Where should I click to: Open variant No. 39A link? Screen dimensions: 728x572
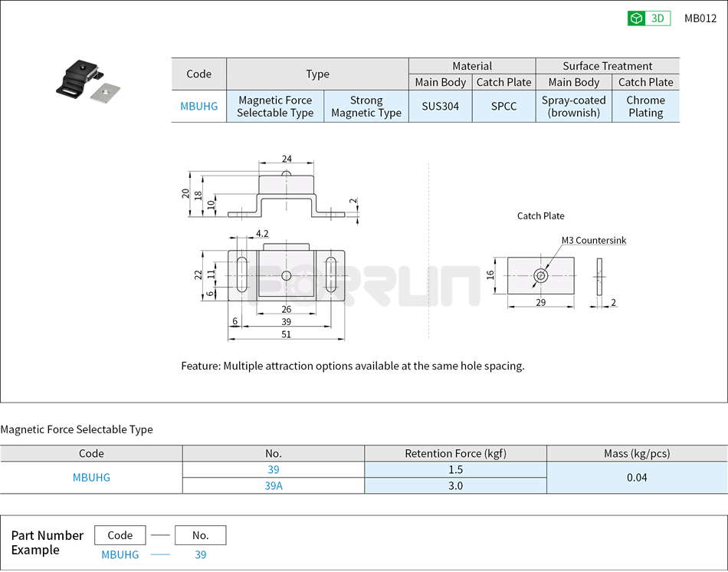coord(273,485)
